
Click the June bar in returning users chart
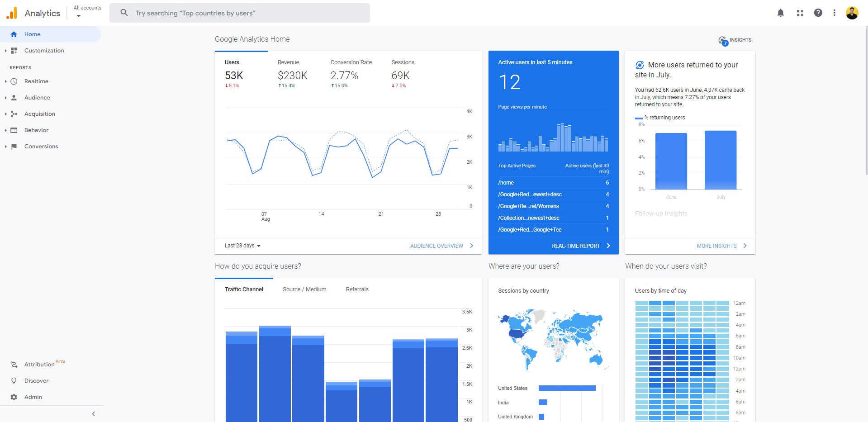point(671,161)
